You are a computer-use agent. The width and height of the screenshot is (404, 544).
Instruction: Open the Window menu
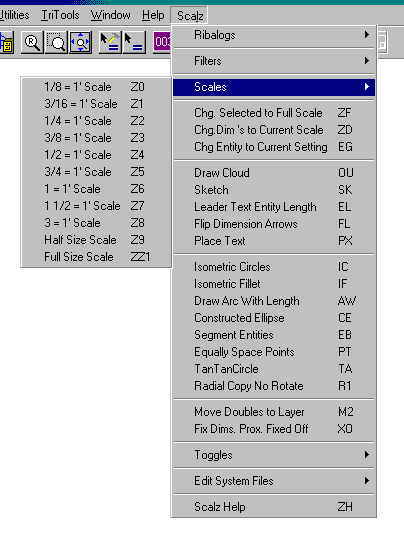coord(110,15)
